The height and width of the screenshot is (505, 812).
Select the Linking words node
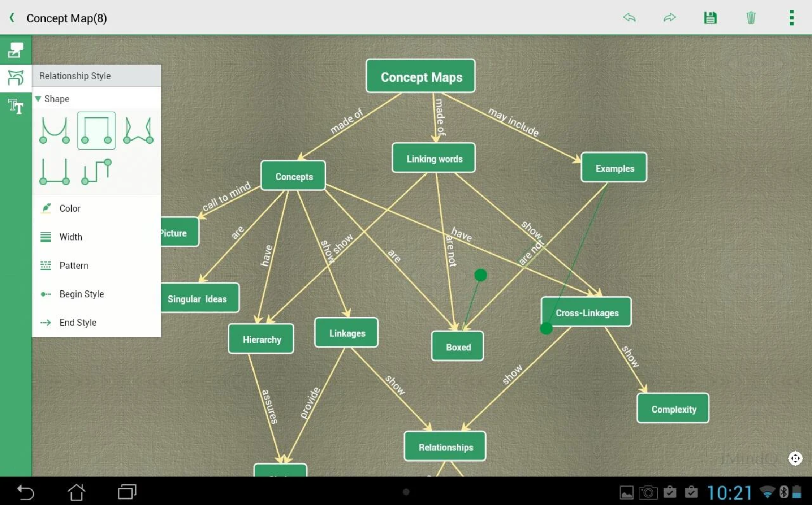click(433, 158)
